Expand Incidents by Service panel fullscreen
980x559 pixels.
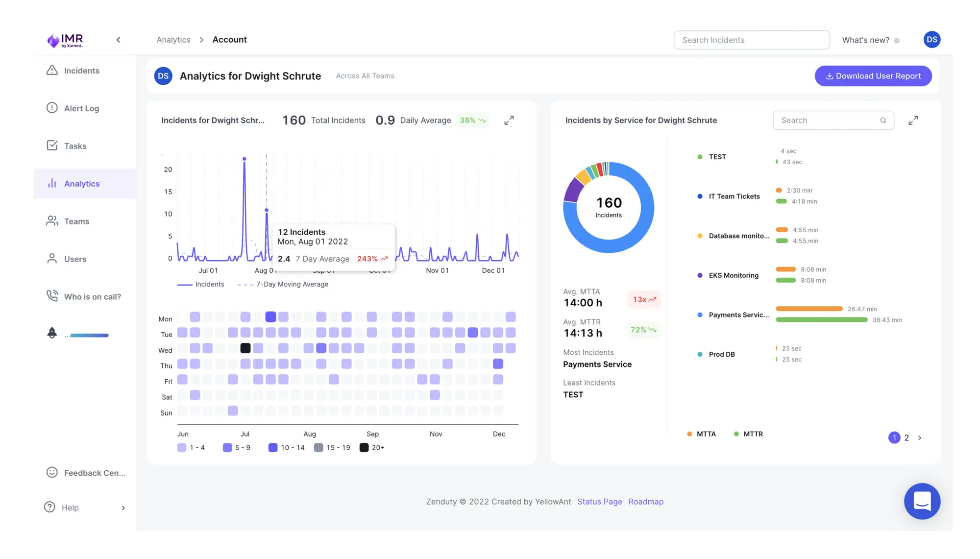point(913,121)
